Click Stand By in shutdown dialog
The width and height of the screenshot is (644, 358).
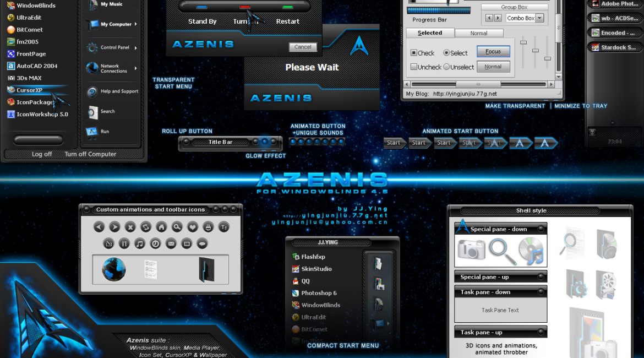click(203, 21)
